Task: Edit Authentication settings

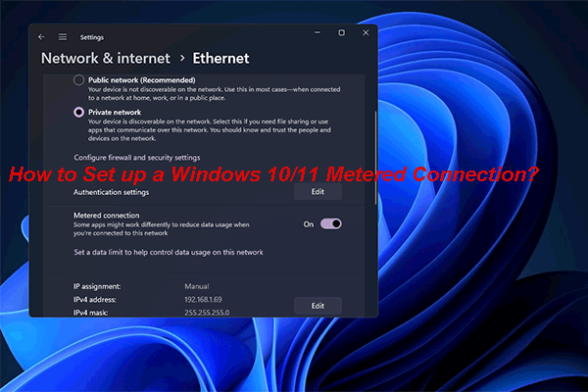Action: [318, 192]
